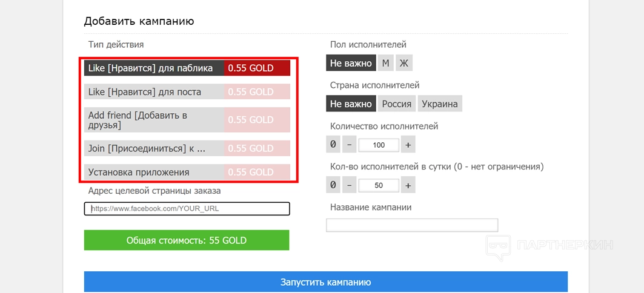644x293 pixels.
Task: Set performer country to Не важно
Action: [x=351, y=104]
